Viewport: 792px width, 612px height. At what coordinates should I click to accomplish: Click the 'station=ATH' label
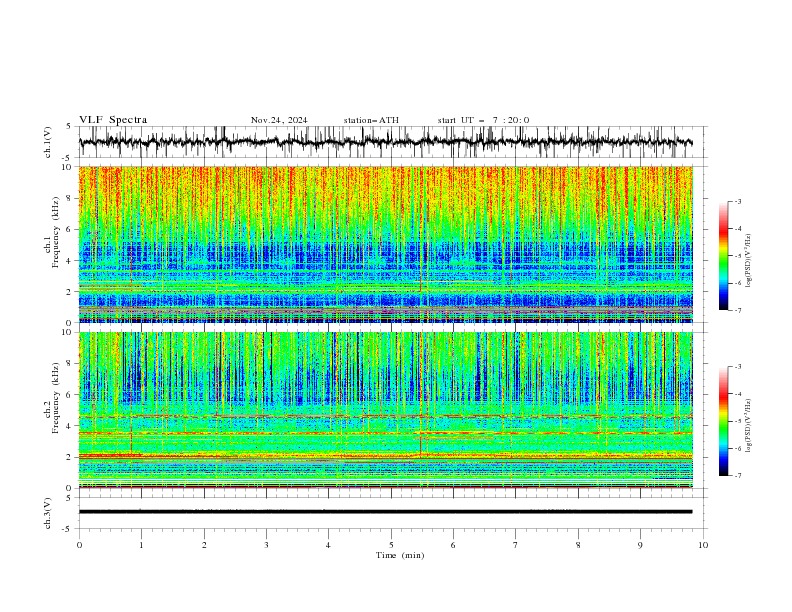pos(371,120)
